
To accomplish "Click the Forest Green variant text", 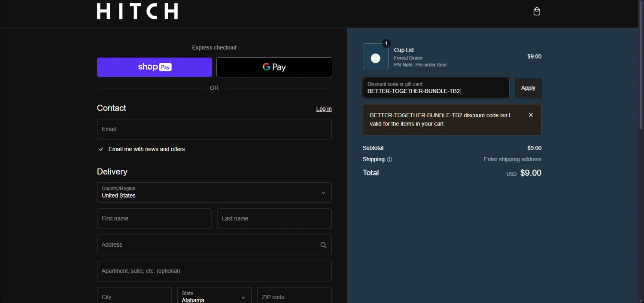I will 408,58.
